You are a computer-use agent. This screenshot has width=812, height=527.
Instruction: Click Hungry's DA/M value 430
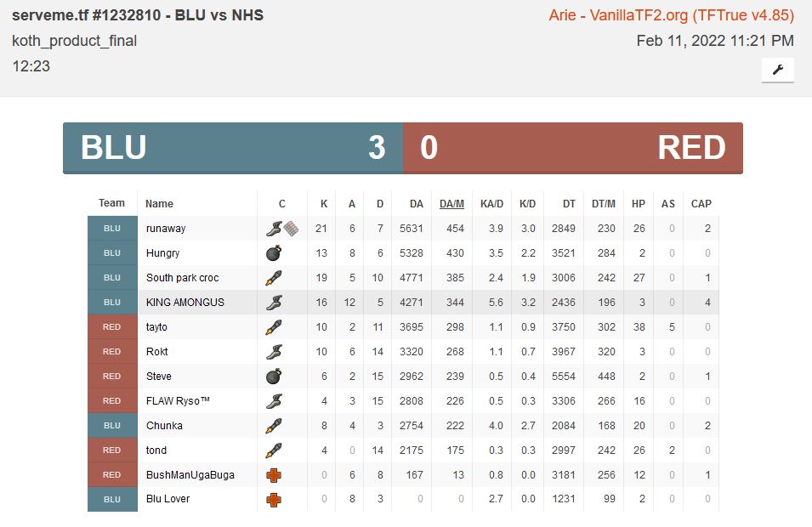(x=455, y=253)
